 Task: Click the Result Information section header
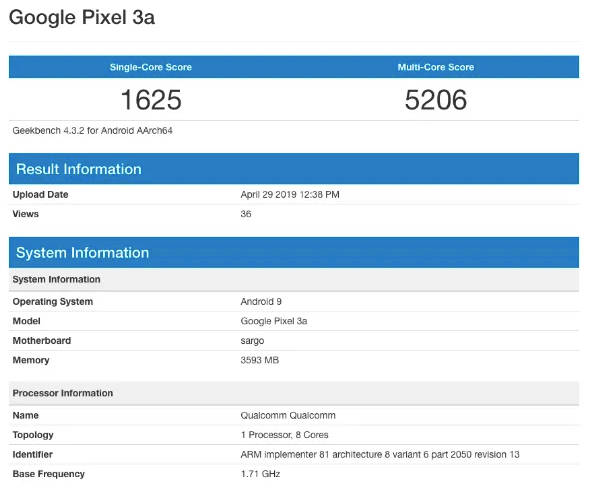coord(79,169)
